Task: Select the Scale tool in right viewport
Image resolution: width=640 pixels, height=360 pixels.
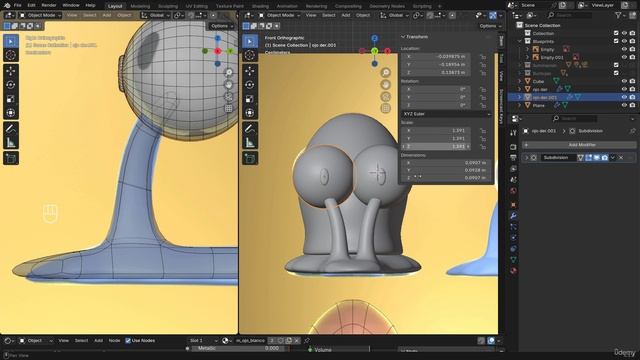Action: tap(250, 99)
